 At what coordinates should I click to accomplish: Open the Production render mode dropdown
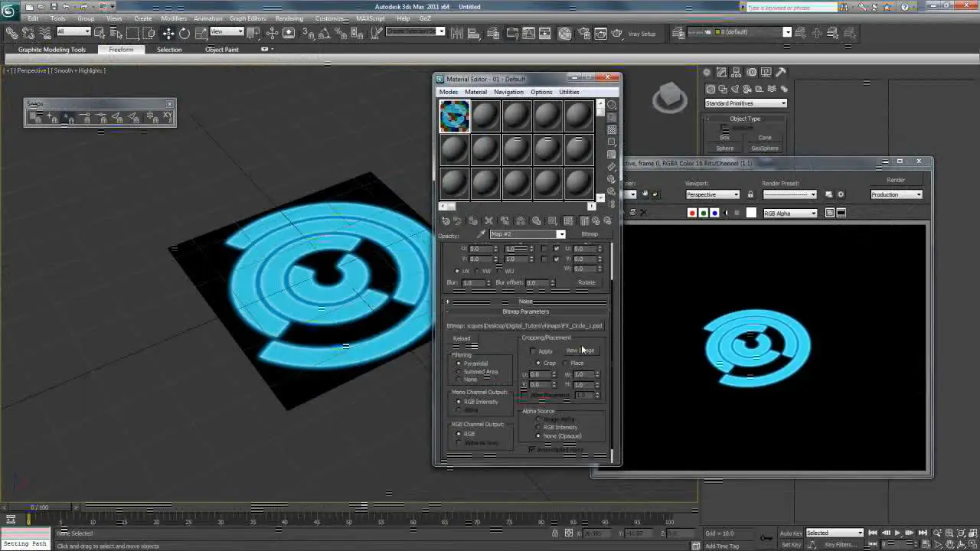pyautogui.click(x=897, y=194)
